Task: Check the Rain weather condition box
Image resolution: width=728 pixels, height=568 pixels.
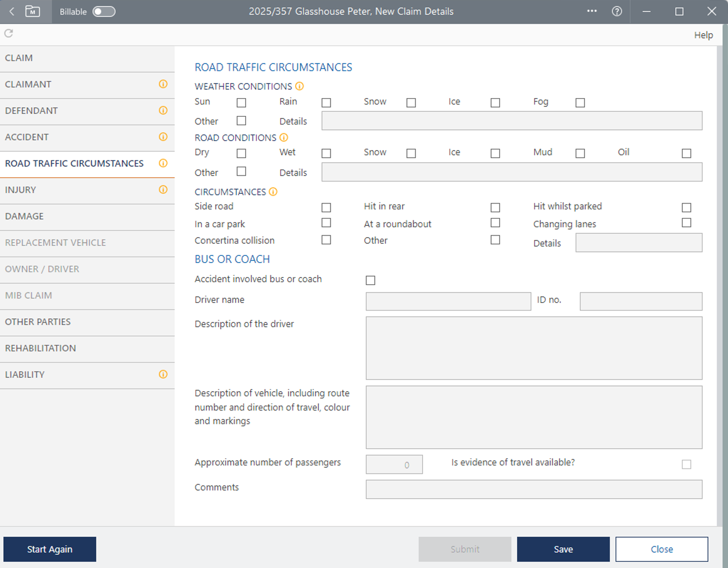Action: coord(326,103)
